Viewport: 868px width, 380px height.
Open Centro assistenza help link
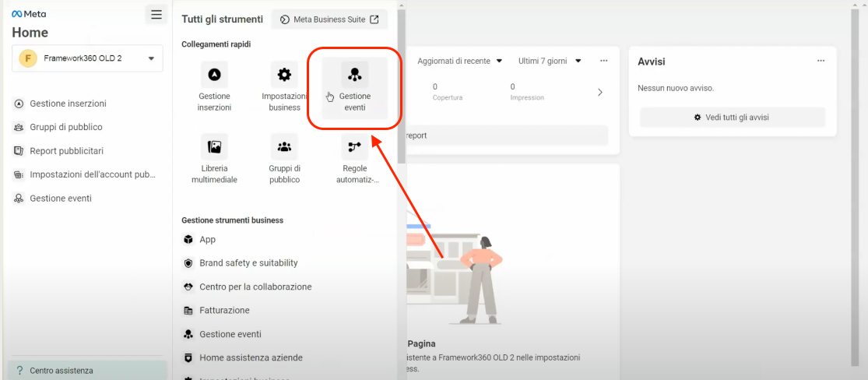pyautogui.click(x=87, y=370)
